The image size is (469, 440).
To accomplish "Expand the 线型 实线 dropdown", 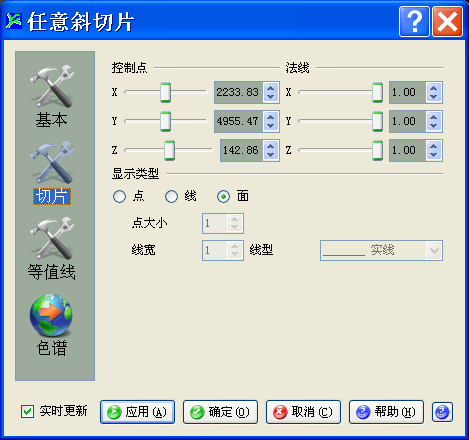I will [x=434, y=250].
